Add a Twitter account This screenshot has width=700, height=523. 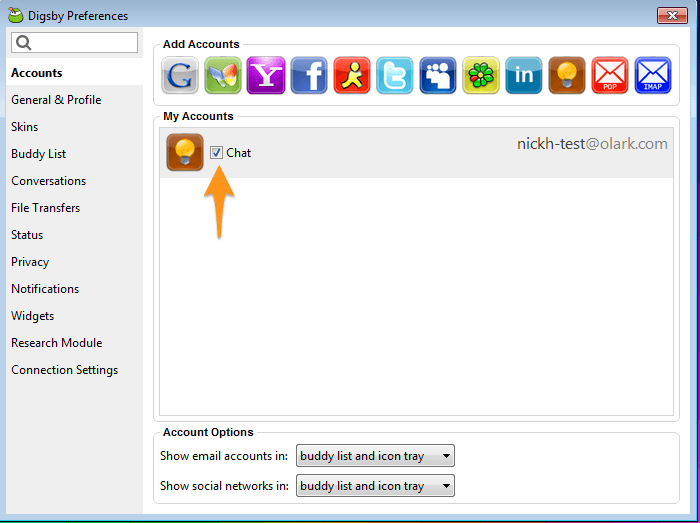(x=395, y=75)
